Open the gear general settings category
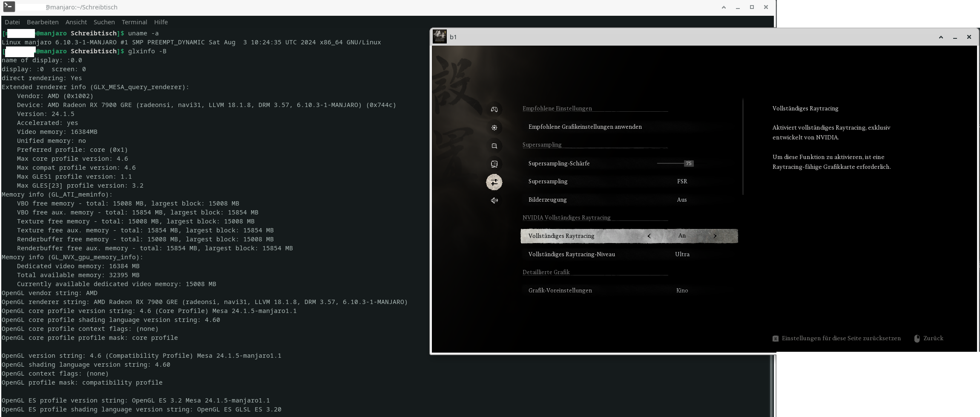The image size is (980, 417). coord(494,127)
